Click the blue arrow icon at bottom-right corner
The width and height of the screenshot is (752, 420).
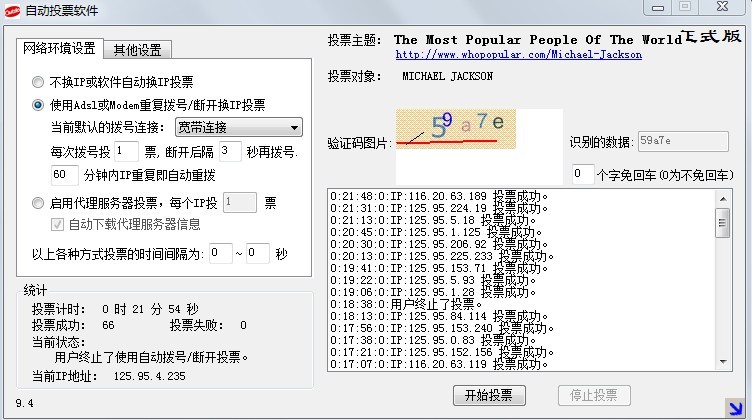(735, 406)
